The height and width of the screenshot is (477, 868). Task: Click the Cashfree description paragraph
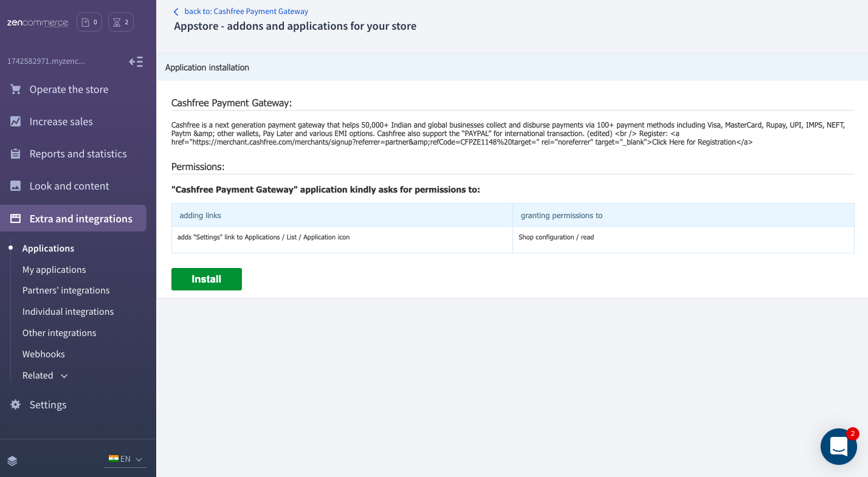tap(508, 134)
